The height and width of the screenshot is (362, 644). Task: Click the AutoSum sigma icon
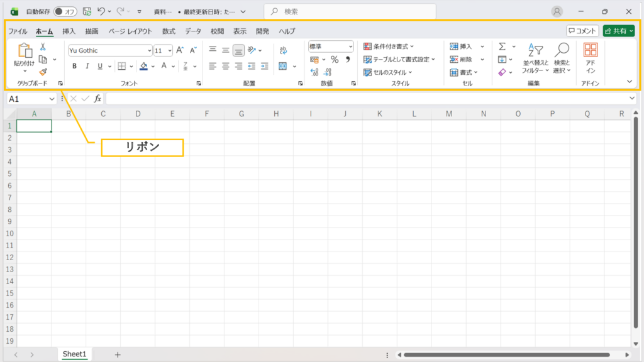coord(502,47)
